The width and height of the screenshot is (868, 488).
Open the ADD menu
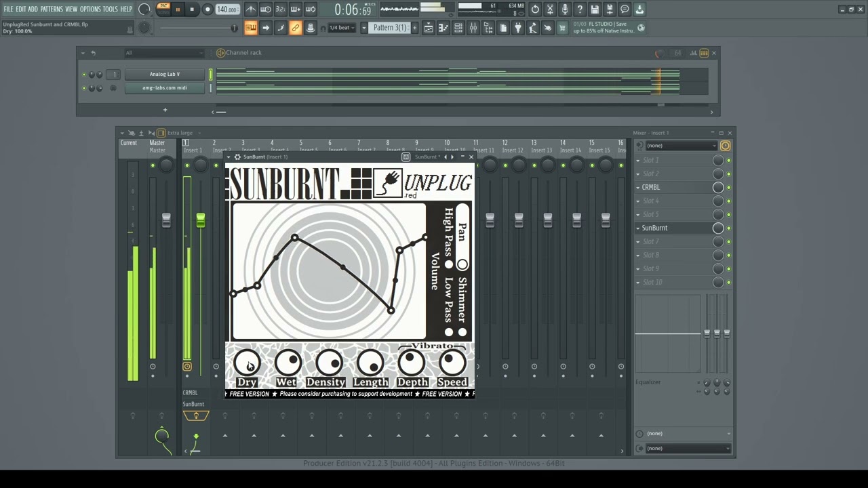pyautogui.click(x=33, y=9)
